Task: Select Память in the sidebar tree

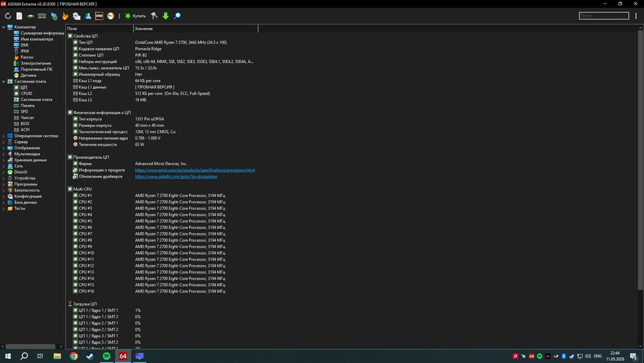Action: pyautogui.click(x=24, y=106)
